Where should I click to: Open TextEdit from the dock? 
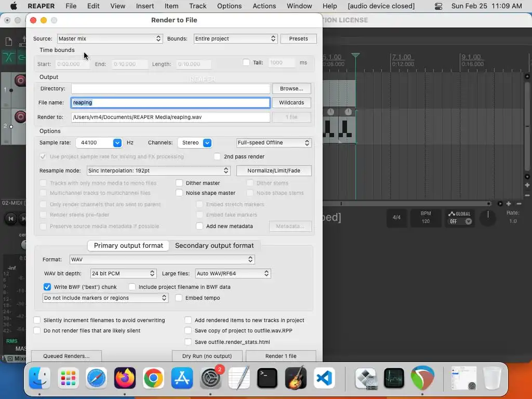tap(239, 378)
